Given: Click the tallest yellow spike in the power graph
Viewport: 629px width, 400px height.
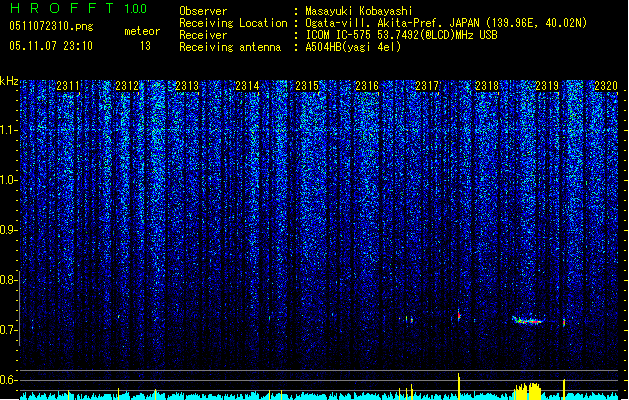Looking at the screenshot, I should coord(459,386).
